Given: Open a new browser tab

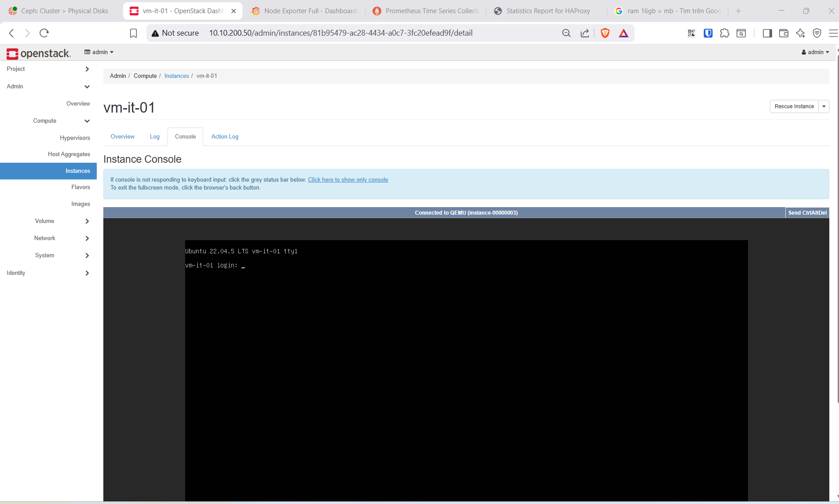Looking at the screenshot, I should 738,11.
